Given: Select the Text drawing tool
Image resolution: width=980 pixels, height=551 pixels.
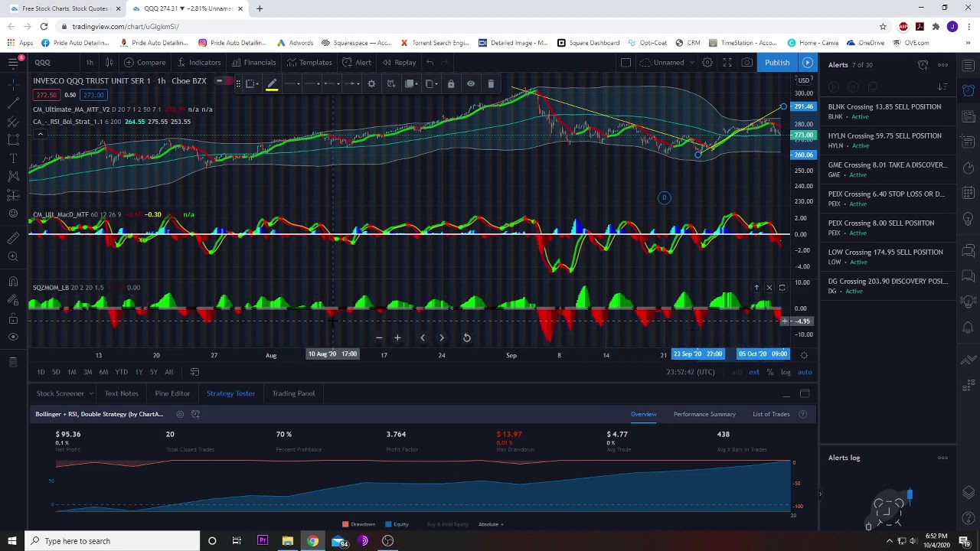Looking at the screenshot, I should click(x=13, y=158).
